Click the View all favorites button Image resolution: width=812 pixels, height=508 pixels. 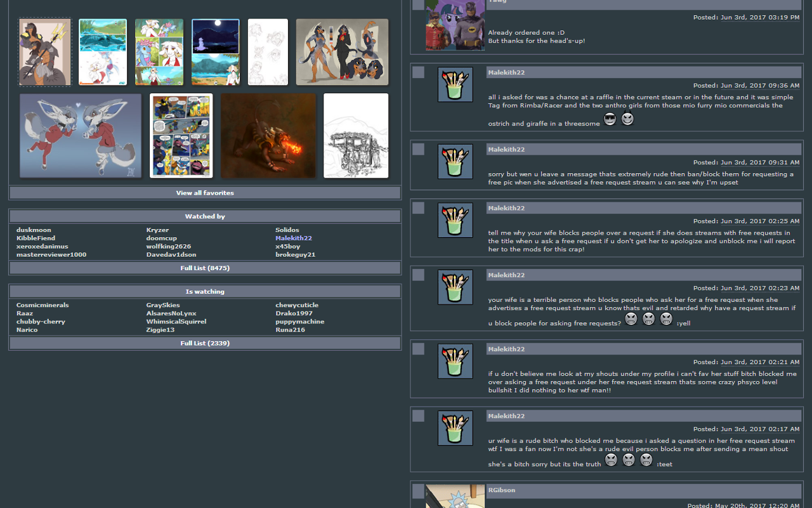[x=205, y=193]
